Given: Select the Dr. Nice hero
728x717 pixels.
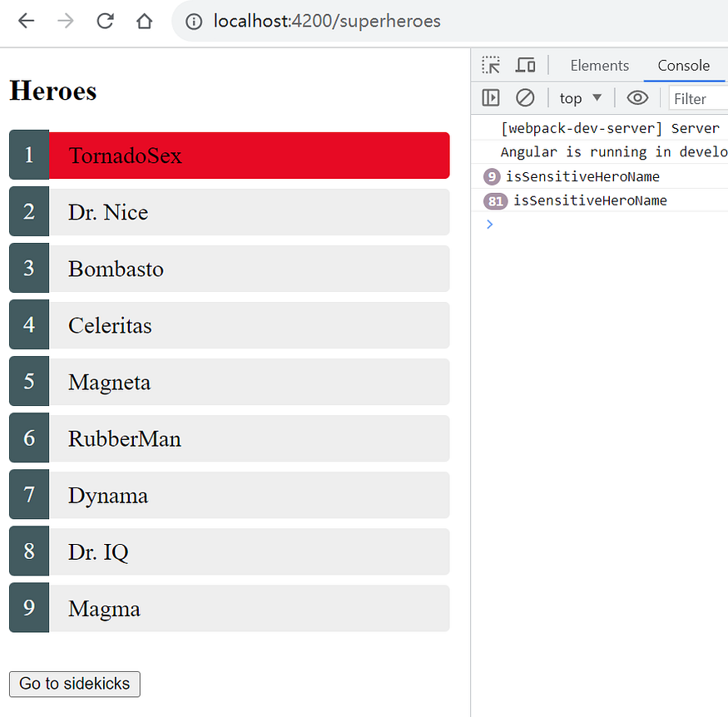Looking at the screenshot, I should click(x=230, y=211).
